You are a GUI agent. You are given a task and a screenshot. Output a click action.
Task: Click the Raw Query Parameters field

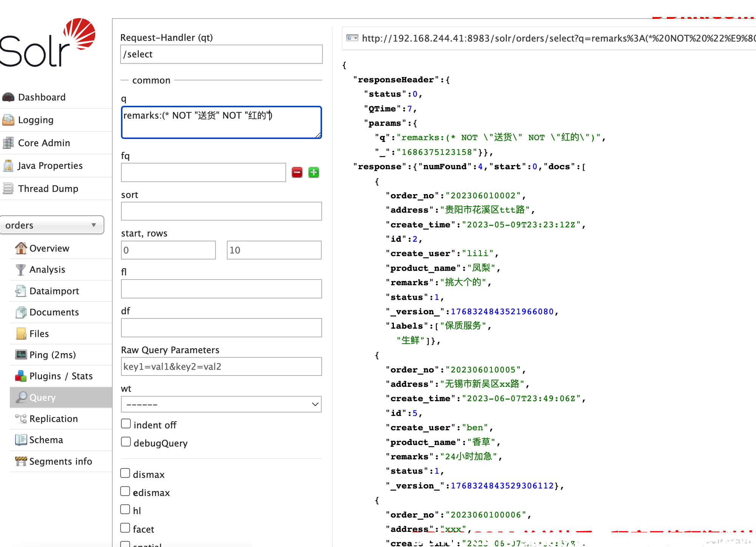[222, 366]
